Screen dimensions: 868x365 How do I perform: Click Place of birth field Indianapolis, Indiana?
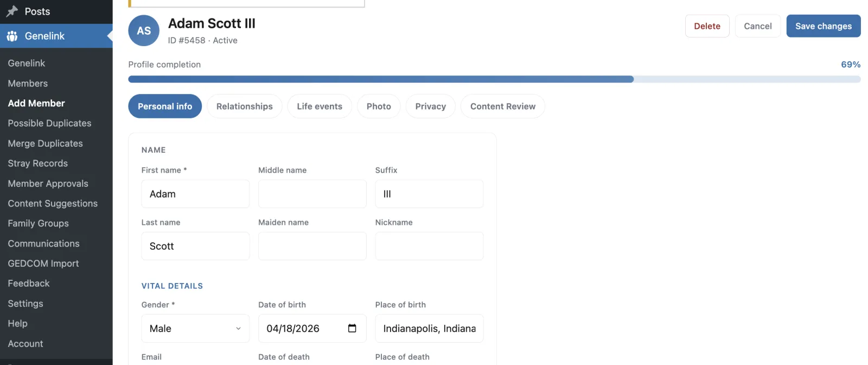click(429, 329)
